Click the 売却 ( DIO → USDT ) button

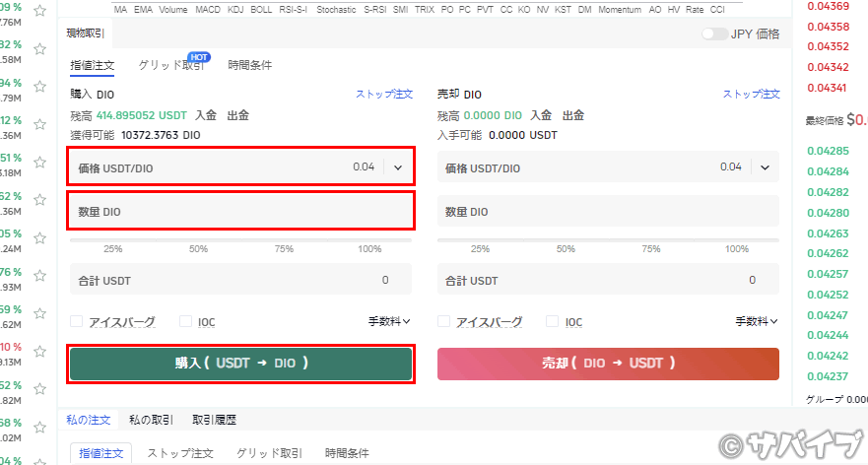pyautogui.click(x=608, y=364)
